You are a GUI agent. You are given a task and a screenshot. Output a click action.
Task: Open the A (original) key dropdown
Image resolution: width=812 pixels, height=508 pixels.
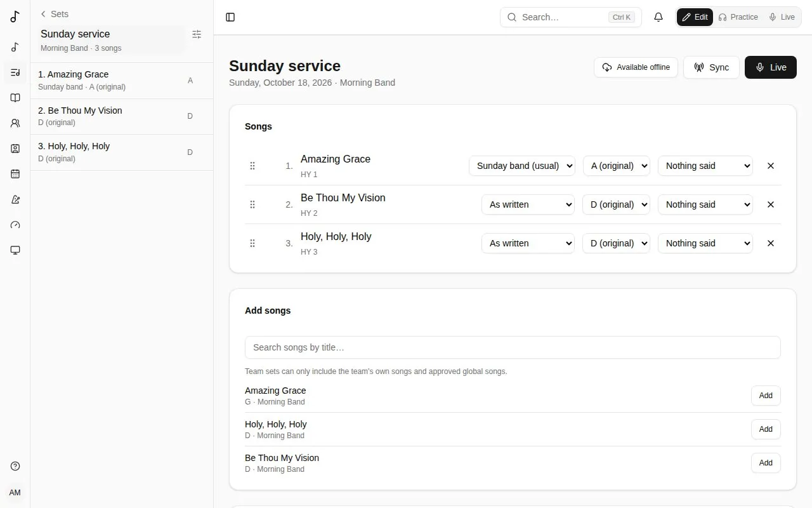[616, 166]
